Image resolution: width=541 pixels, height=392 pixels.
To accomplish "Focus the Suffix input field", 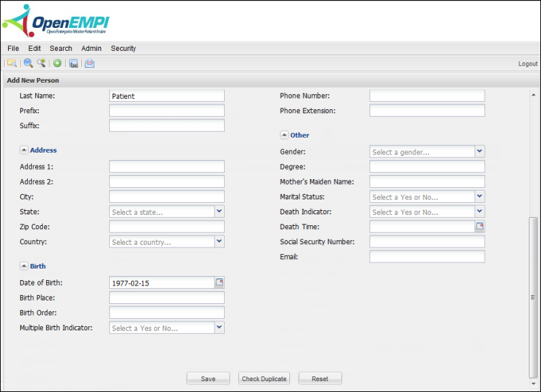I will 167,125.
